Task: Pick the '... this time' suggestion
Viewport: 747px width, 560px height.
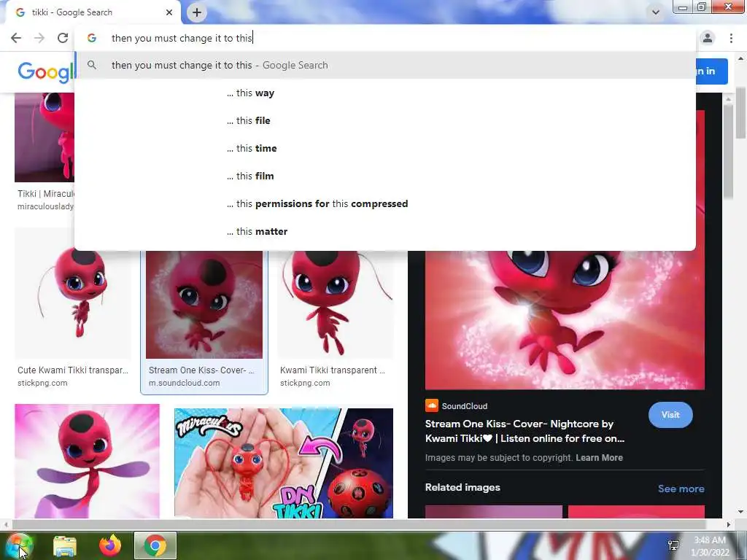Action: point(385,148)
